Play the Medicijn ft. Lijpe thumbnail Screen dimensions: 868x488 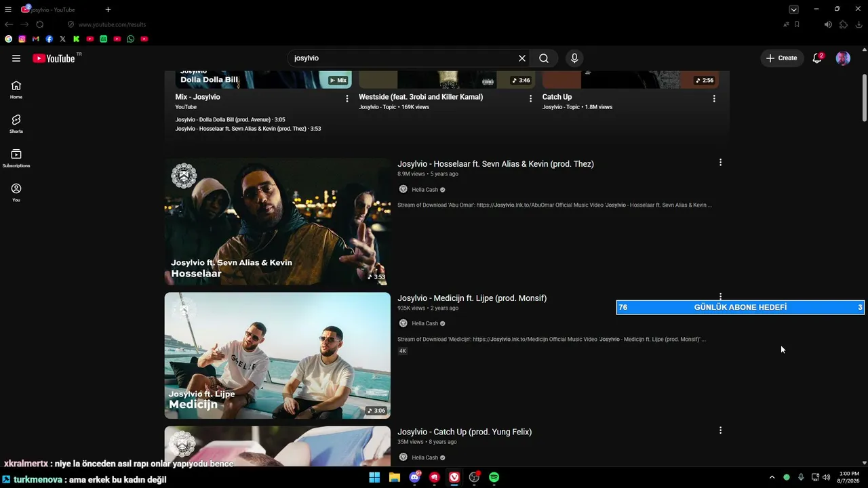[x=277, y=355]
